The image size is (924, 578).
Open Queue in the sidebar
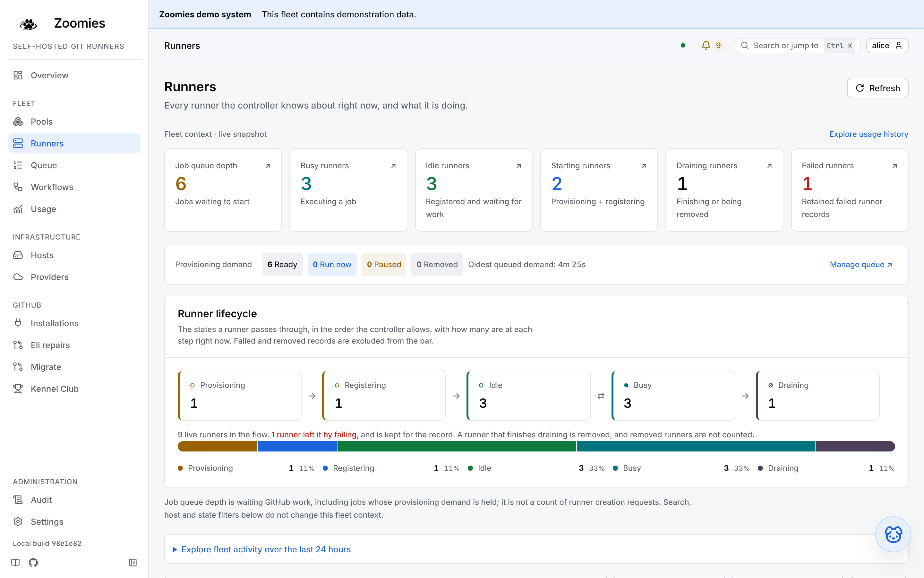coord(74,165)
